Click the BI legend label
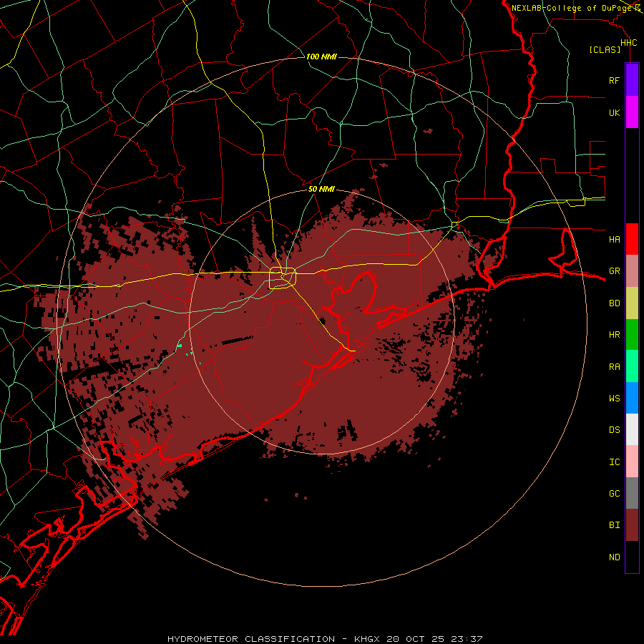The width and height of the screenshot is (644, 644). 615,525
